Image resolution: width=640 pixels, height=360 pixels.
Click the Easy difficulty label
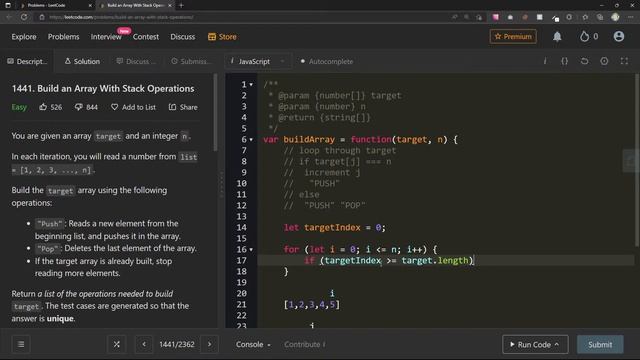tap(19, 107)
